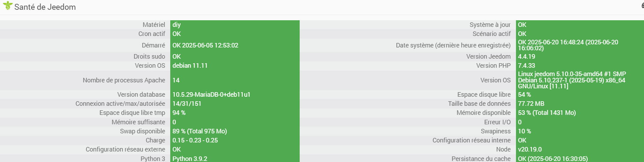The image size is (644, 162).
Task: Select the "89 % (Total 975 Mo)" swap value
Action: [200, 131]
